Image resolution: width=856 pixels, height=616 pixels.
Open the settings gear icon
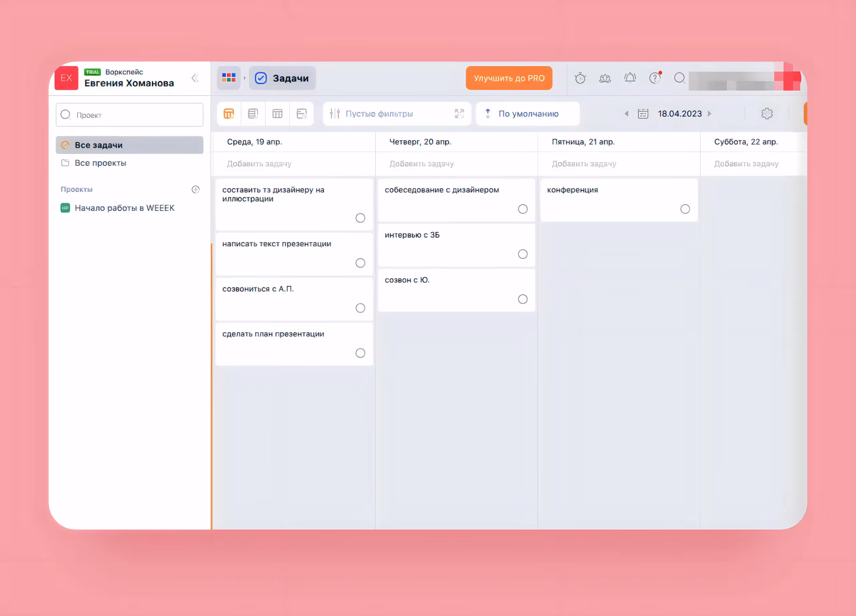pyautogui.click(x=766, y=114)
